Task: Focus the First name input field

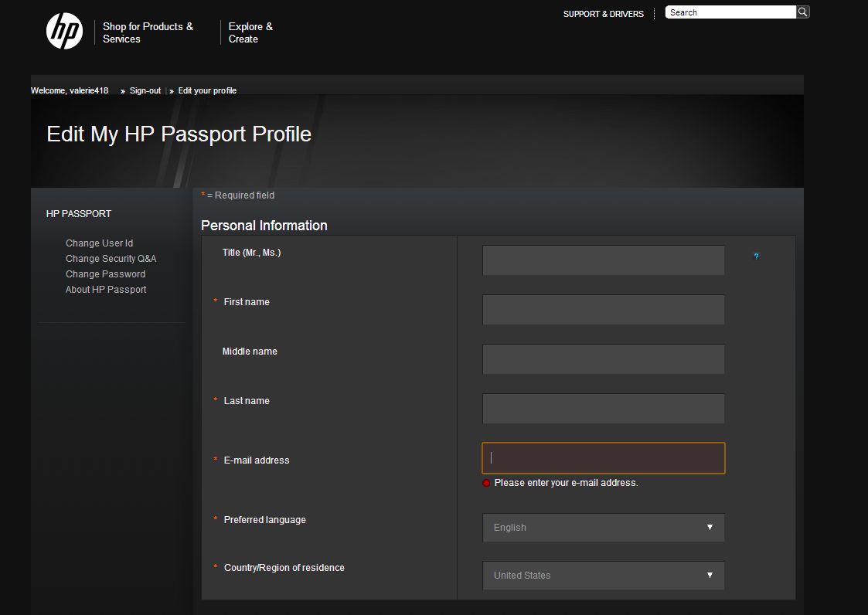Action: tap(604, 310)
